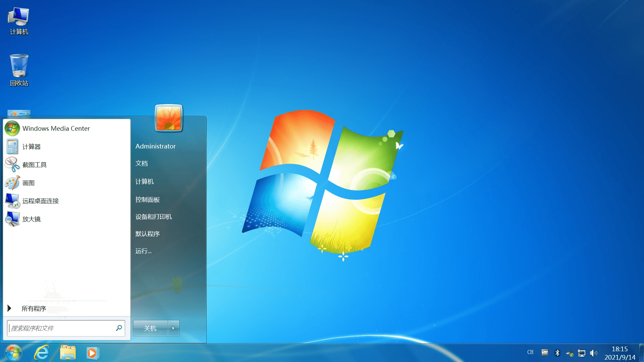
Task: Open the 放大镜 (Magnifier) tool
Action: 31,219
